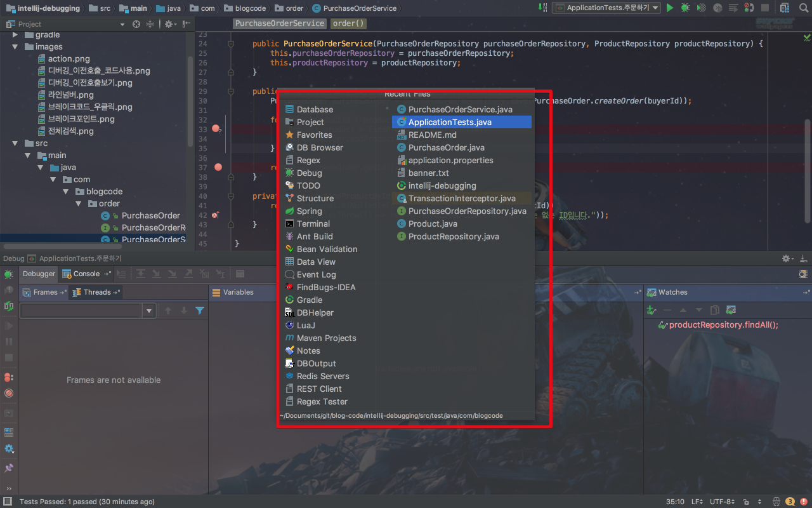The image size is (812, 508).
Task: Click the intellij-debugging root in navigation bar
Action: point(43,8)
